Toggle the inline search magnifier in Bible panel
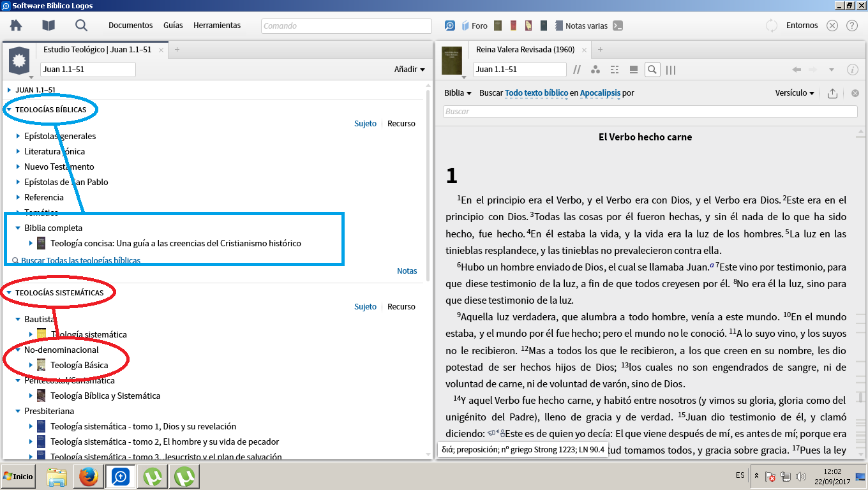 click(652, 70)
